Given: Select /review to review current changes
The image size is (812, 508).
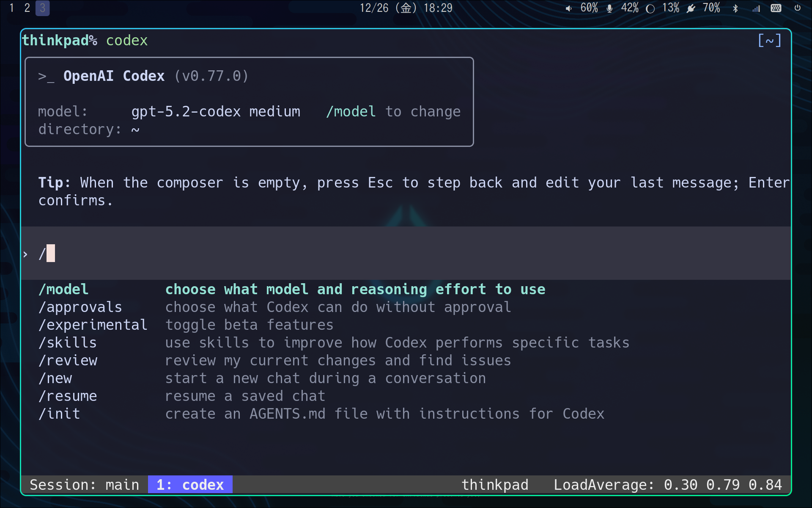Looking at the screenshot, I should point(68,360).
